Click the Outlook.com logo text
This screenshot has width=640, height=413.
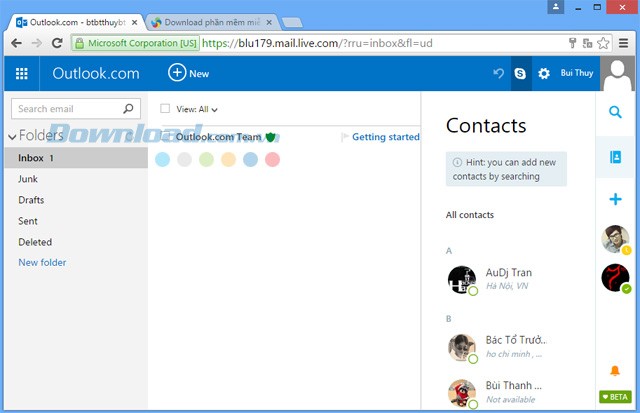click(96, 73)
